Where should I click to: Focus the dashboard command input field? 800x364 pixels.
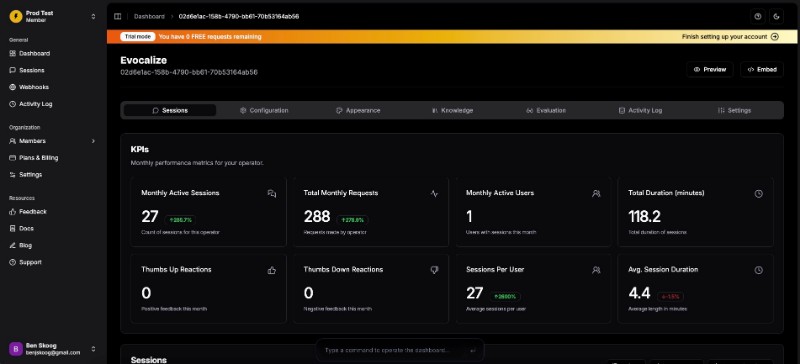393,350
